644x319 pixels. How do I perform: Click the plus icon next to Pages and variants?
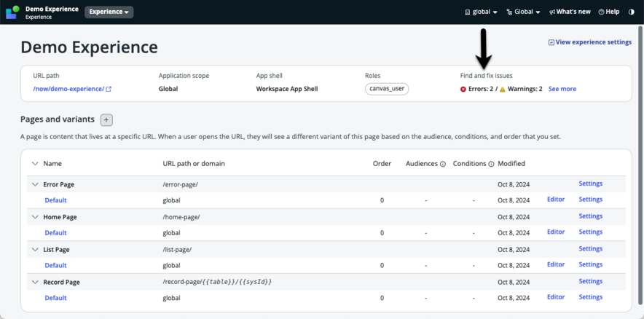tap(106, 120)
